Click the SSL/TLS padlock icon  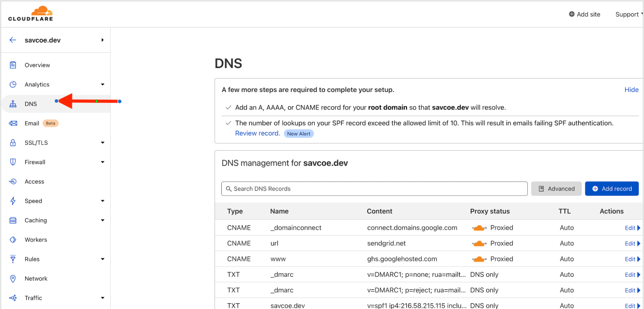[x=13, y=143]
